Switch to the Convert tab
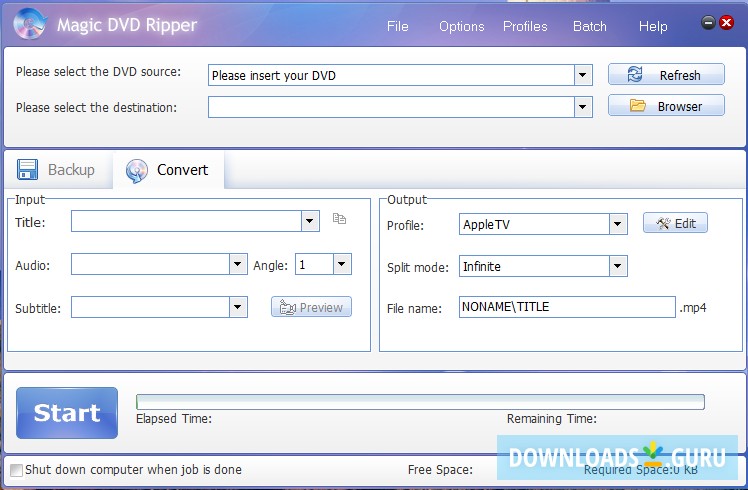748x490 pixels. click(168, 170)
